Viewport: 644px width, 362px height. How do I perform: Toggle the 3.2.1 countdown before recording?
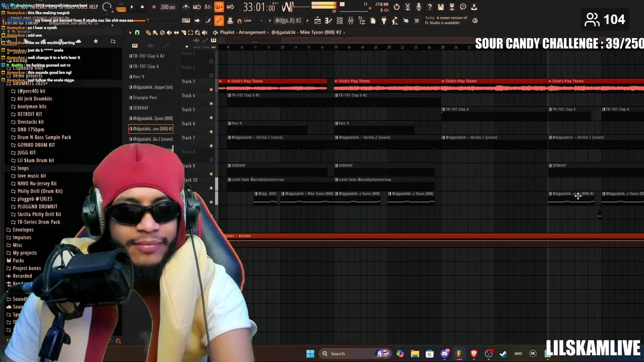click(207, 7)
